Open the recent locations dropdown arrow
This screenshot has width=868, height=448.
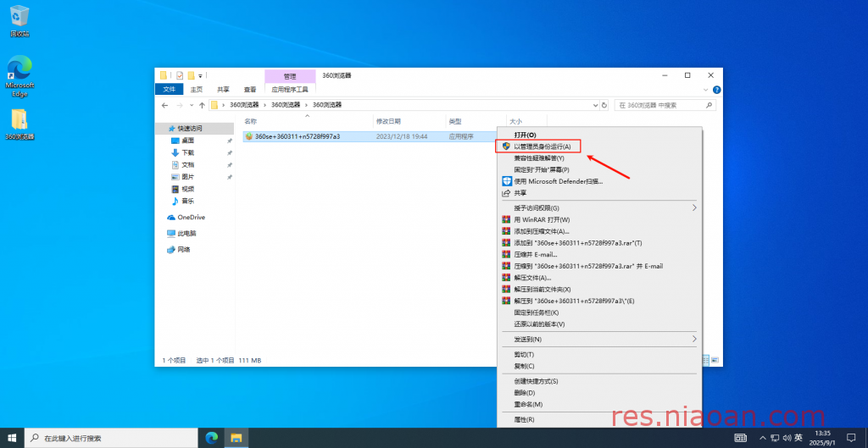pyautogui.click(x=192, y=105)
